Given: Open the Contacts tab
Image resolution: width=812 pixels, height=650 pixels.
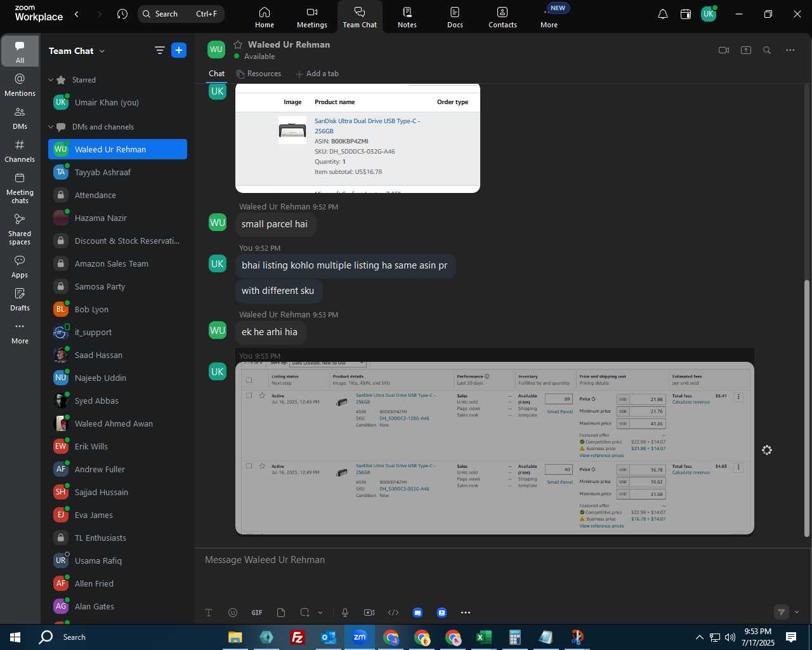Looking at the screenshot, I should 502,17.
